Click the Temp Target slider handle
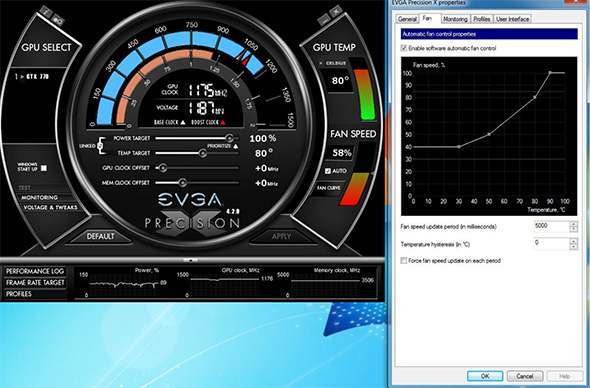Viewport: 590px width, 388px height. click(x=203, y=153)
